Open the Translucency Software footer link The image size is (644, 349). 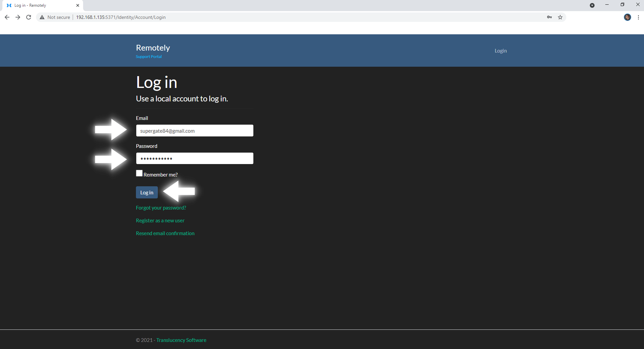pos(181,340)
